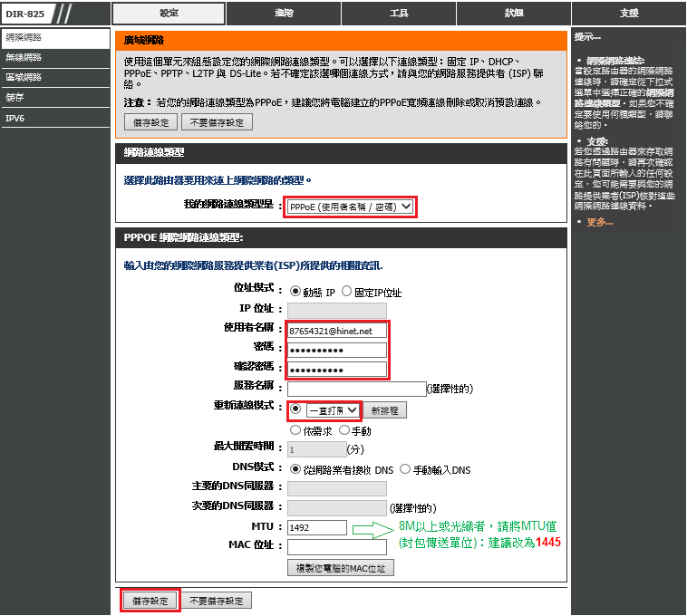Select 無線網路 in the left sidebar
Image resolution: width=687 pixels, height=616 pixels.
click(x=24, y=57)
